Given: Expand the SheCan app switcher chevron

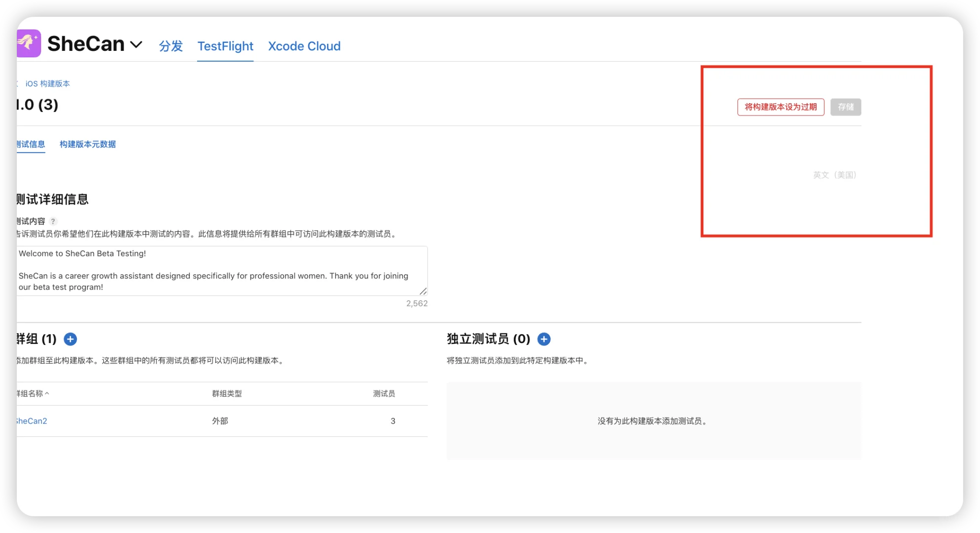Looking at the screenshot, I should [137, 44].
